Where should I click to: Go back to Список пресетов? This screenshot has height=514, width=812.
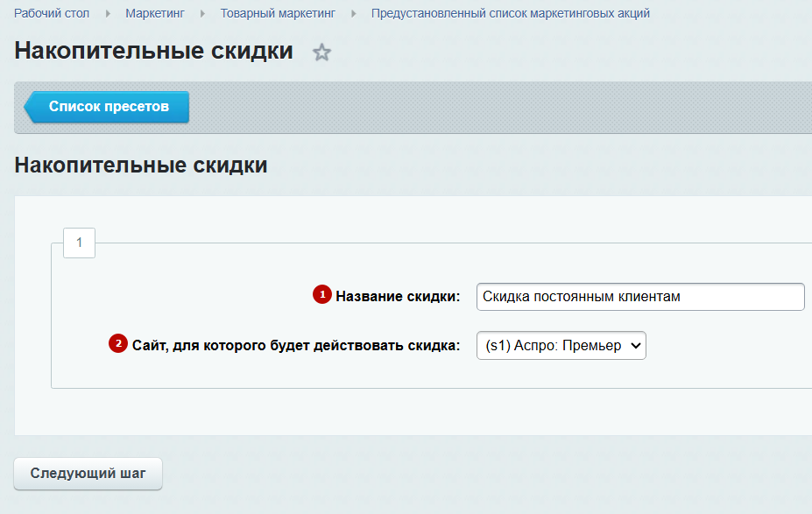[107, 107]
